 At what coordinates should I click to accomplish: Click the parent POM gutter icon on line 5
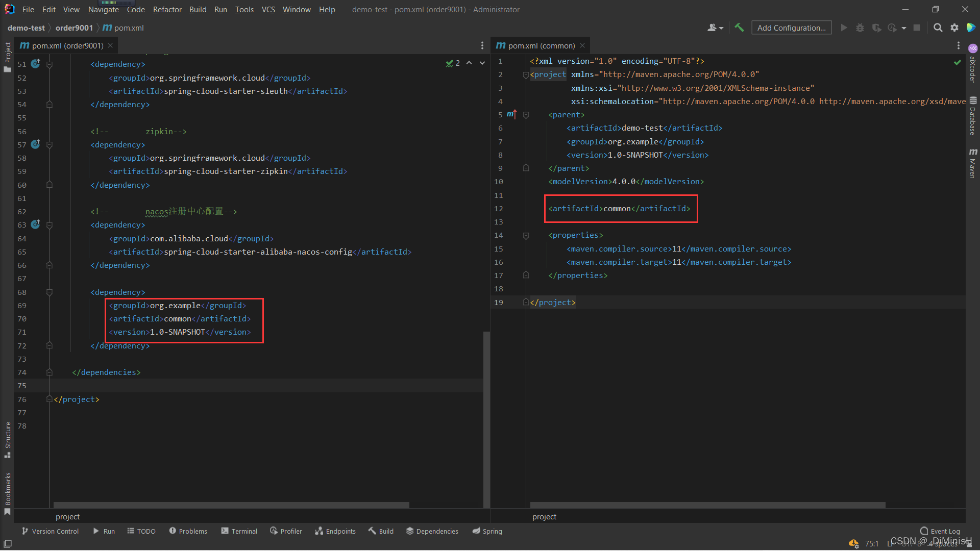tap(511, 114)
